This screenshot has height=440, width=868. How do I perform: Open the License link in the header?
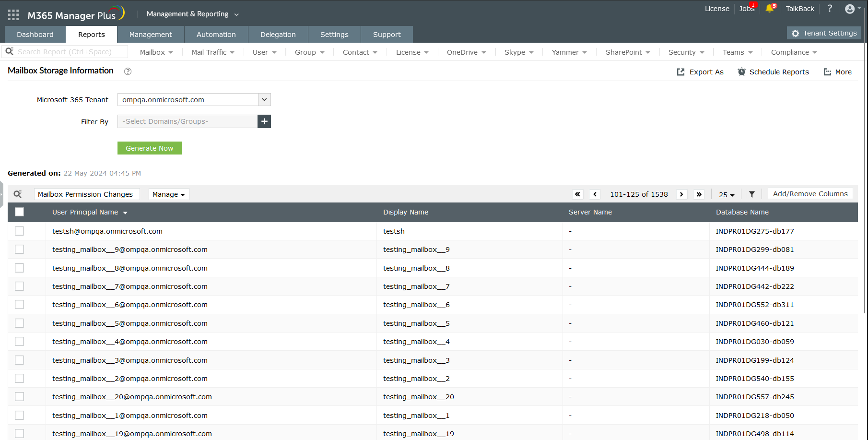point(717,9)
